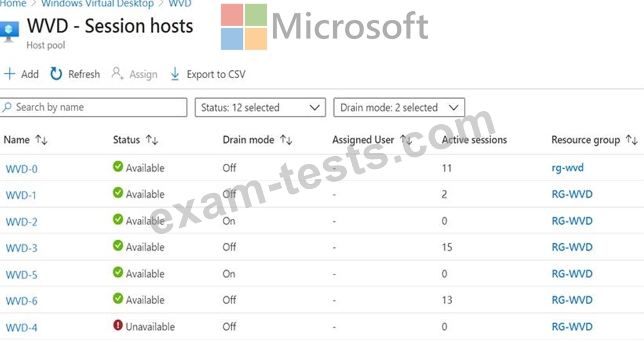Image resolution: width=644 pixels, height=342 pixels.
Task: Click the Assign user icon
Action: [117, 74]
